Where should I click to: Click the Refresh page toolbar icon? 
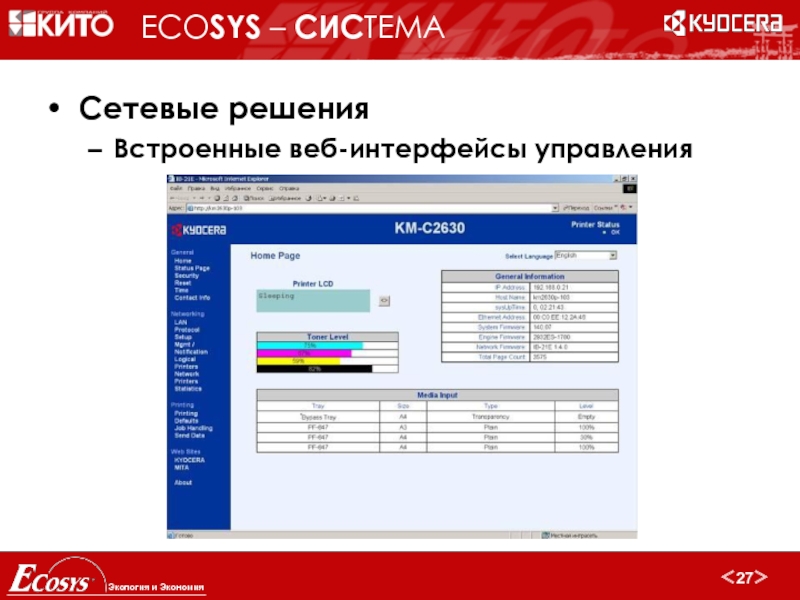(227, 198)
